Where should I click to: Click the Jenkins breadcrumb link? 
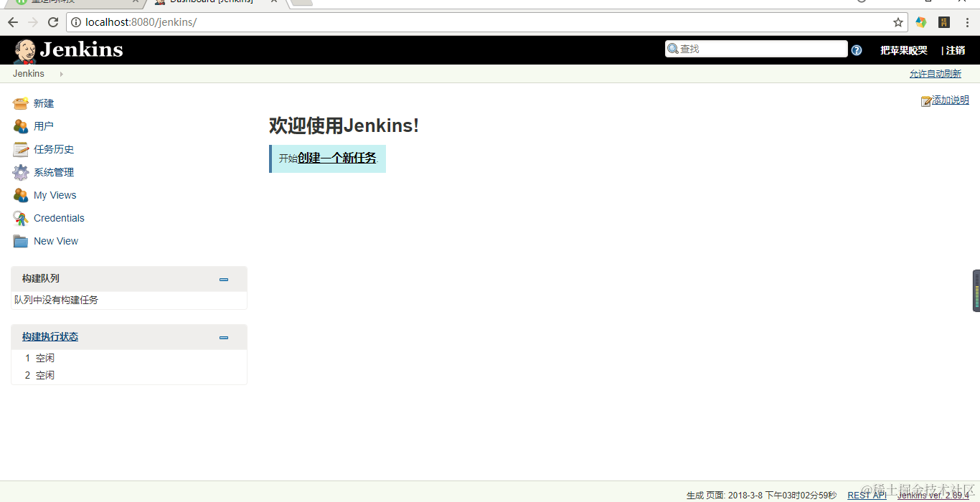coord(29,74)
